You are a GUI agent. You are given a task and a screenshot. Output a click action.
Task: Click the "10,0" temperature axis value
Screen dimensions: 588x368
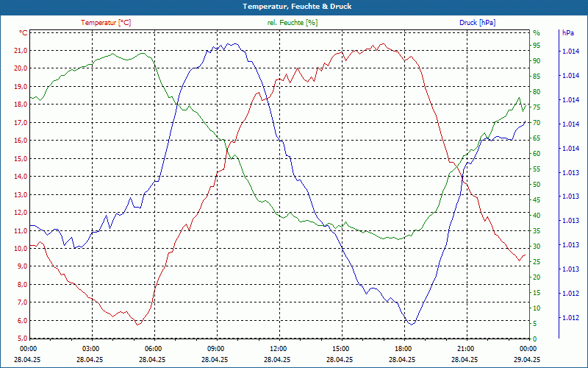click(x=21, y=249)
